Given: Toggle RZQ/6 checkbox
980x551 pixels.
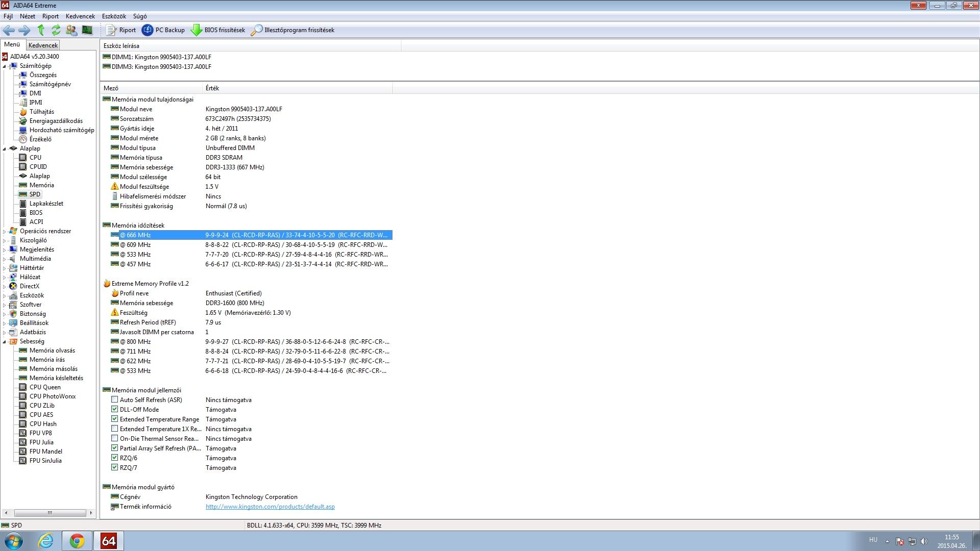Looking at the screenshot, I should pos(114,458).
